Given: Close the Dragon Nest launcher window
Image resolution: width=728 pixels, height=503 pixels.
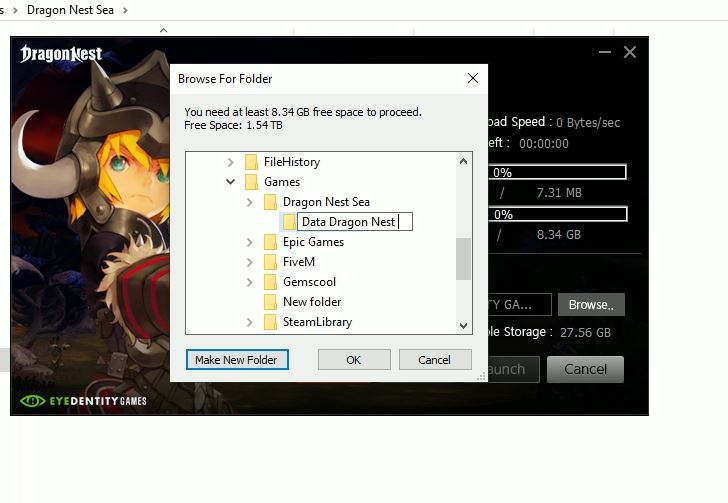Looking at the screenshot, I should coord(630,52).
